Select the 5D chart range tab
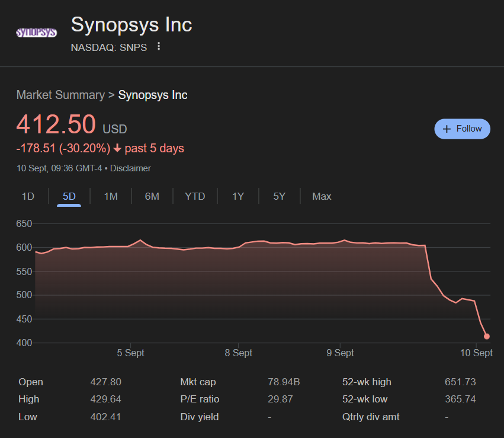The width and height of the screenshot is (504, 438). pyautogui.click(x=69, y=196)
